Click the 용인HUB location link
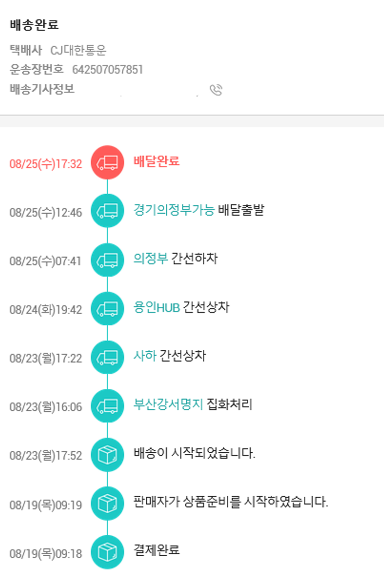Image resolution: width=384 pixels, height=588 pixels. pyautogui.click(x=156, y=307)
